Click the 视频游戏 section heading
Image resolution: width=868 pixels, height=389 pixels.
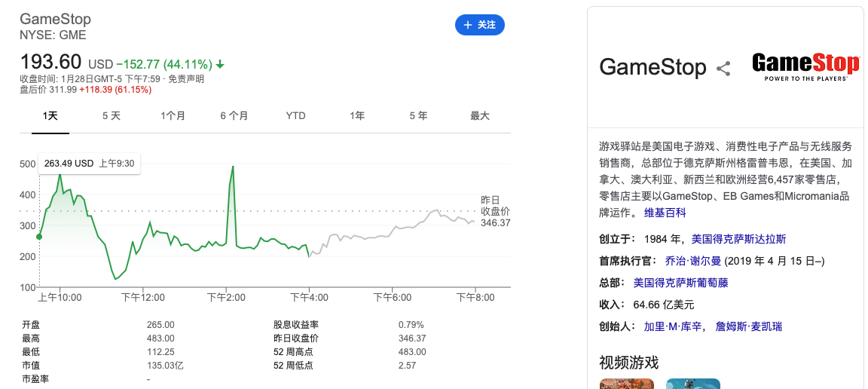[x=629, y=363]
